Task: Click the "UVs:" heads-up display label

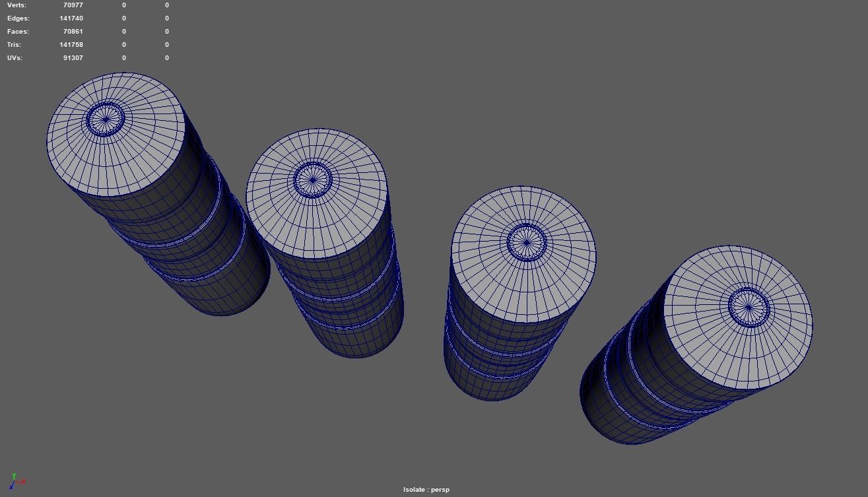Action: (x=15, y=58)
